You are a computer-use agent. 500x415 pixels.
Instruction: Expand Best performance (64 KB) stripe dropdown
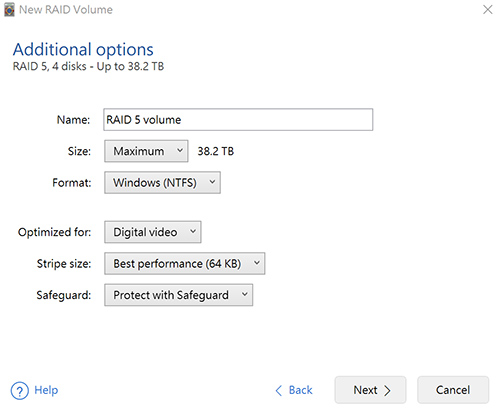pyautogui.click(x=185, y=263)
